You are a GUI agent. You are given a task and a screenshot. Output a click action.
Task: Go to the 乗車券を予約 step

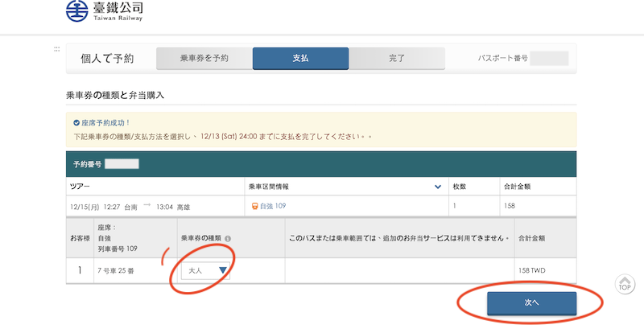pos(204,59)
